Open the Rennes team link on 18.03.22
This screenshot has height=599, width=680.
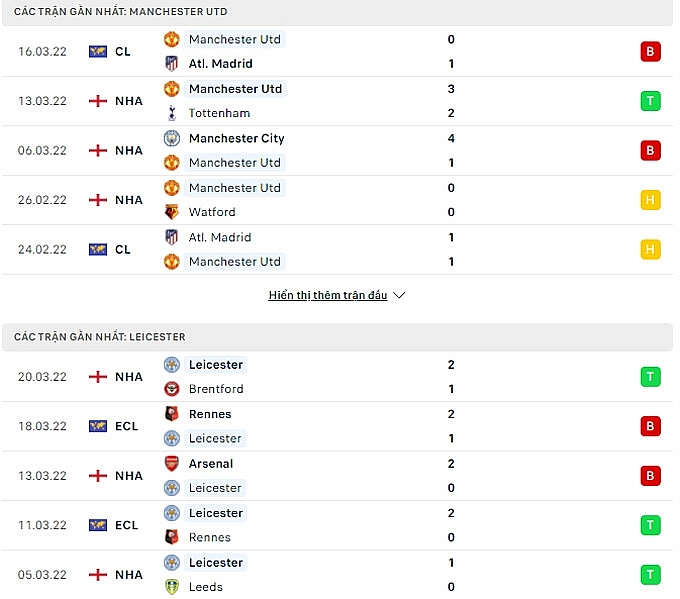(x=210, y=414)
